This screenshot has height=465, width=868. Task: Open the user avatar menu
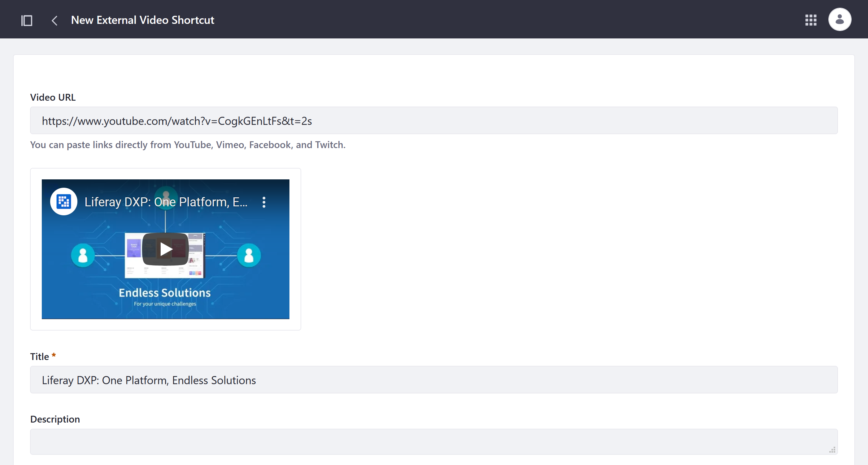tap(839, 20)
